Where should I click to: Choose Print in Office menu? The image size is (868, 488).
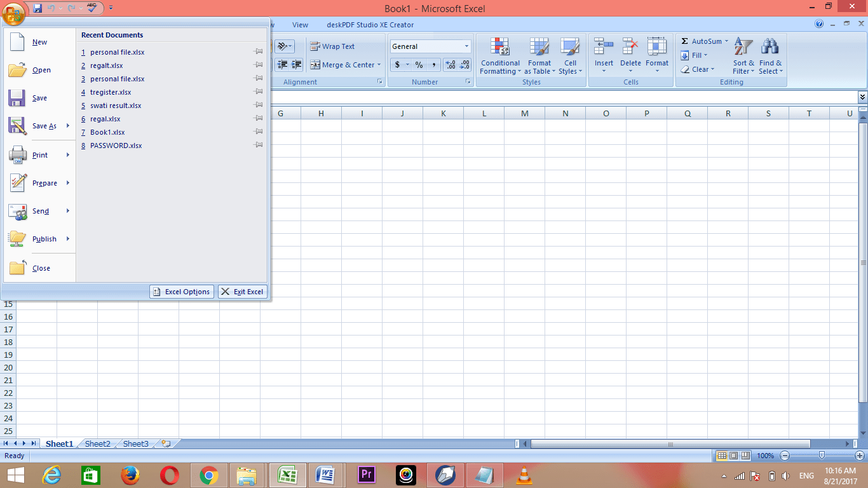39,155
